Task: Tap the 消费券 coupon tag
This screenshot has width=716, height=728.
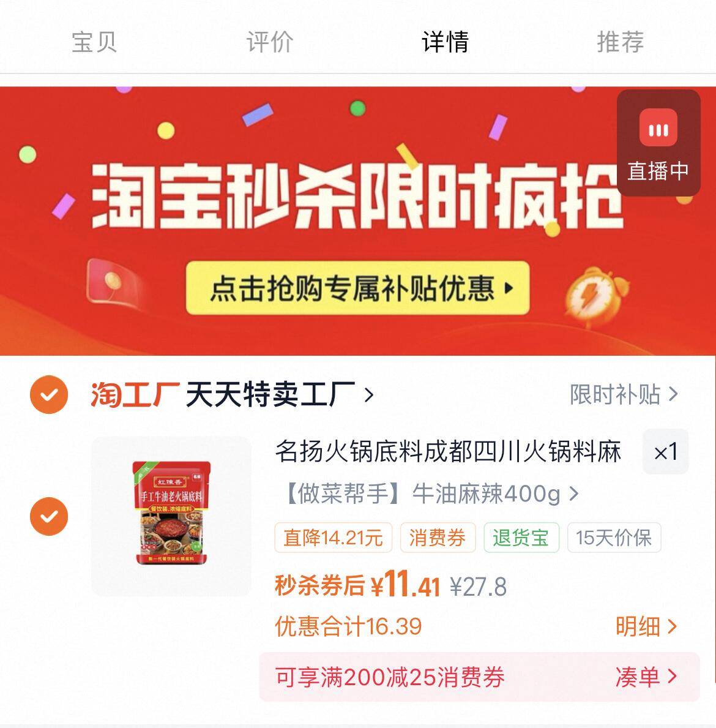Action: point(438,538)
